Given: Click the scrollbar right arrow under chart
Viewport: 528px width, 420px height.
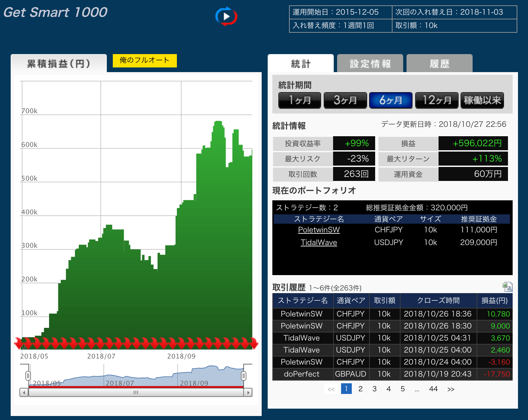Looking at the screenshot, I should pos(248,392).
